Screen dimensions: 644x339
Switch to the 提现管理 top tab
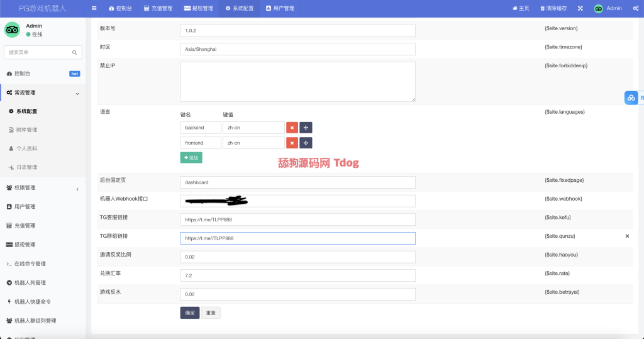[198, 8]
